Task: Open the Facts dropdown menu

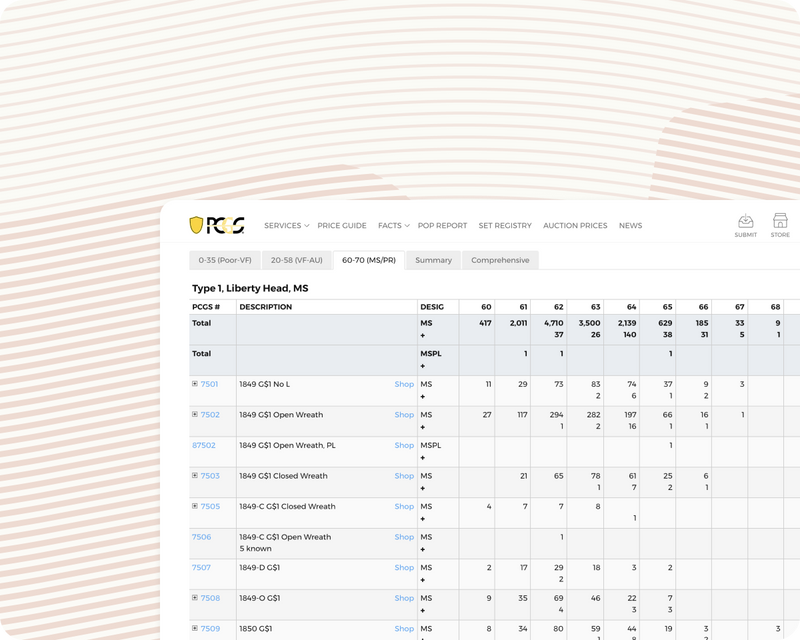Action: pos(393,226)
